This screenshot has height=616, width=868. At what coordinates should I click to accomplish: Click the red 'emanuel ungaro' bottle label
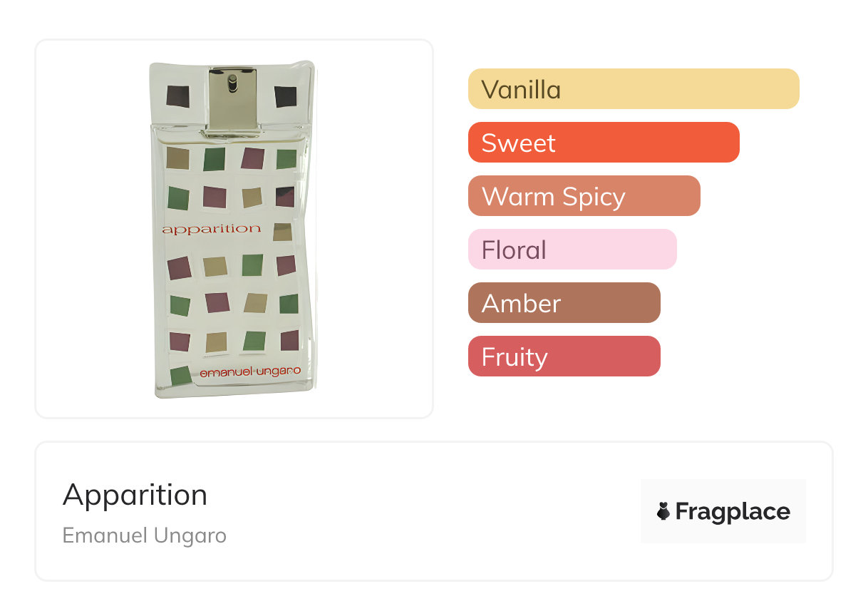click(250, 371)
